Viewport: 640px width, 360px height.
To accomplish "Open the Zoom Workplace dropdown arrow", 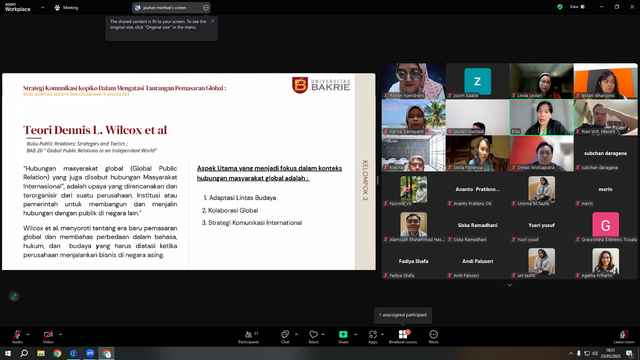I will click(42, 7).
